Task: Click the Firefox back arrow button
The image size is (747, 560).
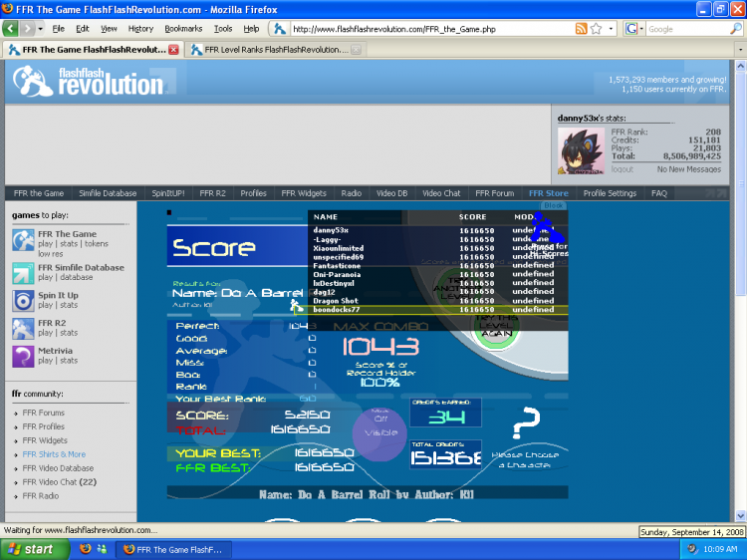Action: click(11, 29)
